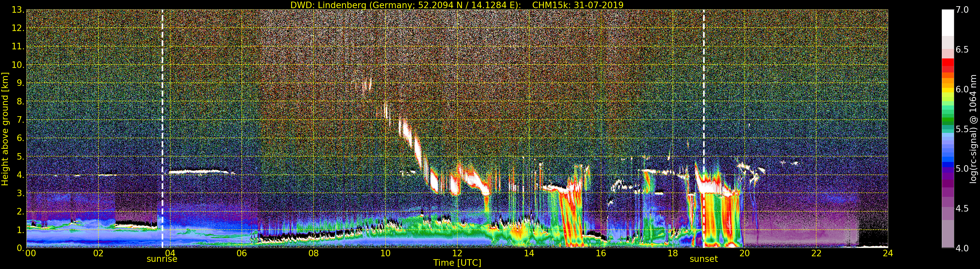Click height axis tick '10.'
The width and height of the screenshot is (980, 269).
pyautogui.click(x=18, y=65)
